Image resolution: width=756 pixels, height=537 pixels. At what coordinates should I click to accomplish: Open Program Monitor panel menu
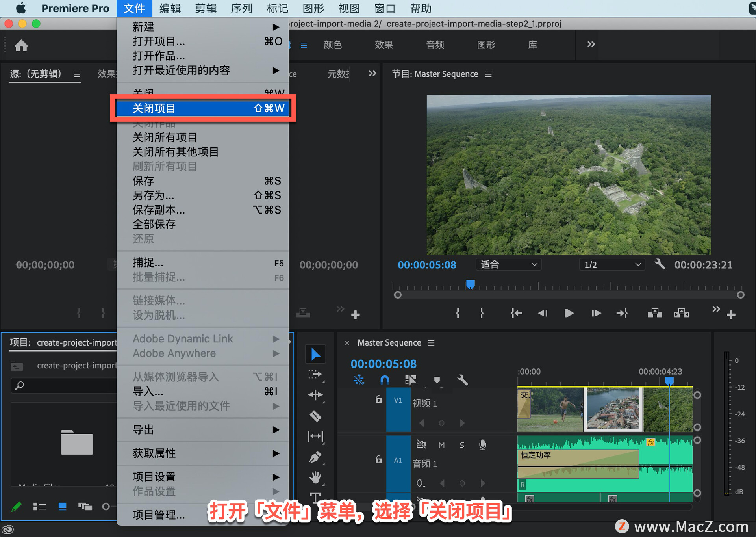[x=489, y=74]
